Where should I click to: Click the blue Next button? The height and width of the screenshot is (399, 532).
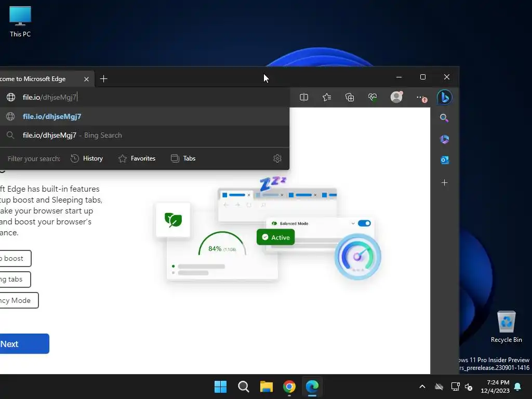pos(24,344)
